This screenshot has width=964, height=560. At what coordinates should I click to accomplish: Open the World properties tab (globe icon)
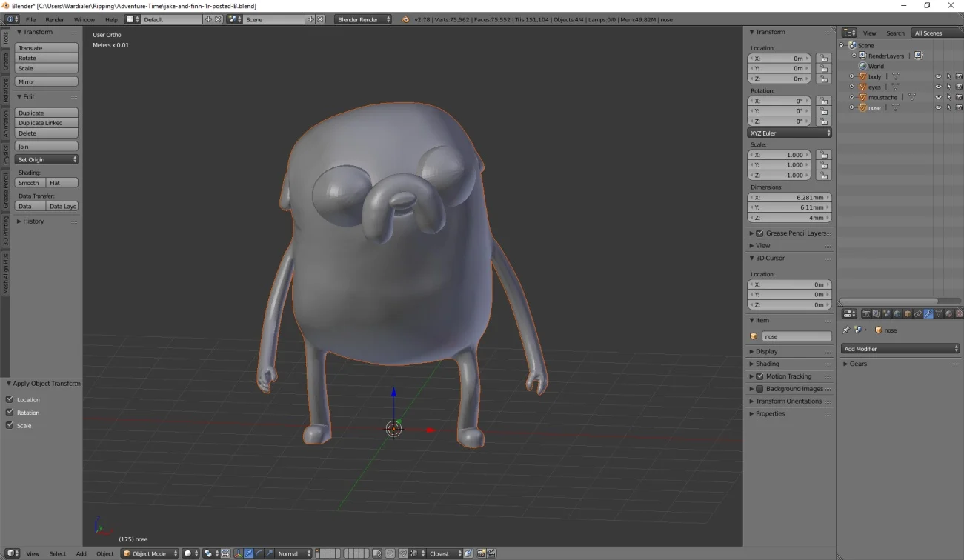897,314
